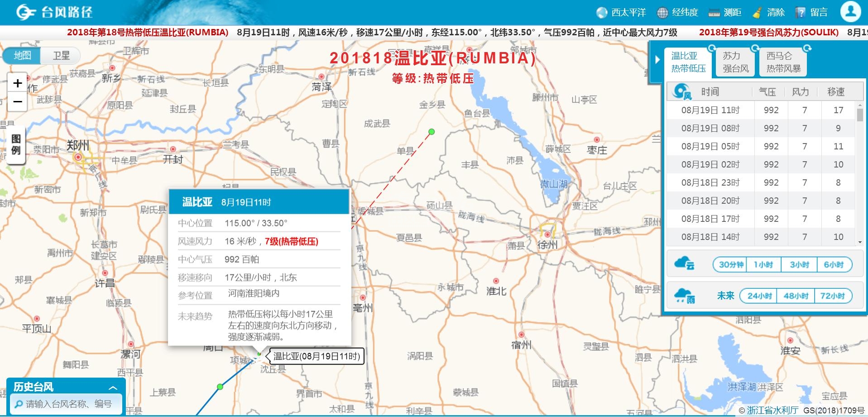
Task: Click the user account avatar icon
Action: click(x=851, y=12)
